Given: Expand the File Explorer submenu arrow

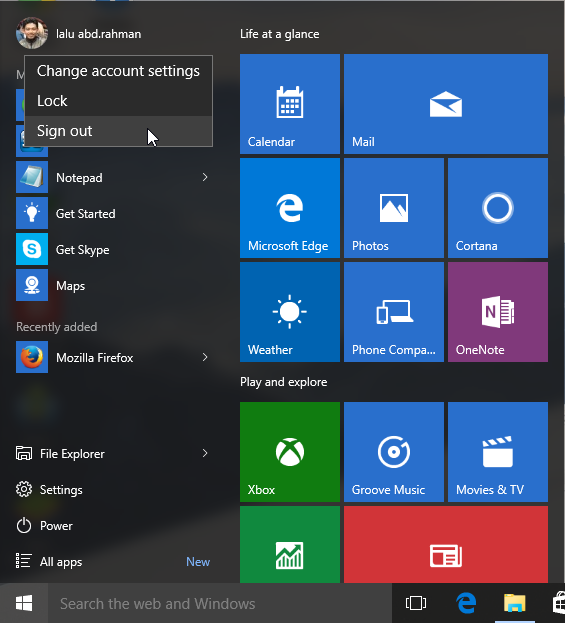Looking at the screenshot, I should [x=205, y=453].
